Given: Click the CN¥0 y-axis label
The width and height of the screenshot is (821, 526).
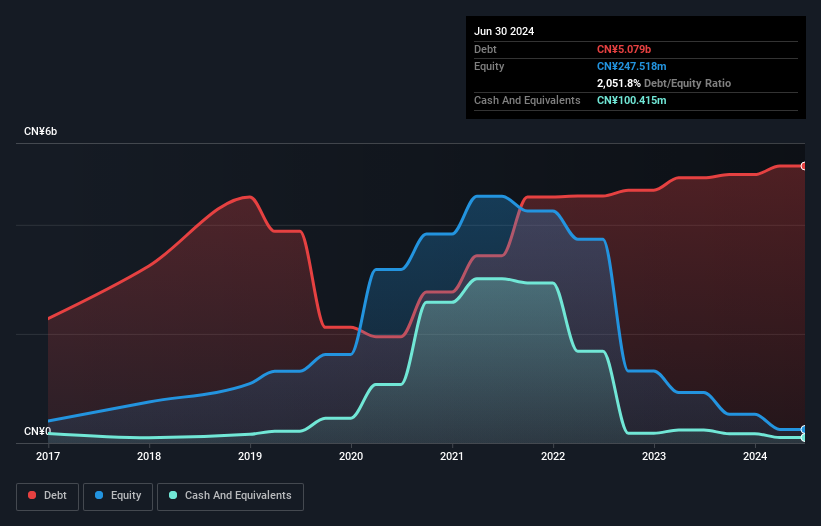Looking at the screenshot, I should (x=37, y=431).
